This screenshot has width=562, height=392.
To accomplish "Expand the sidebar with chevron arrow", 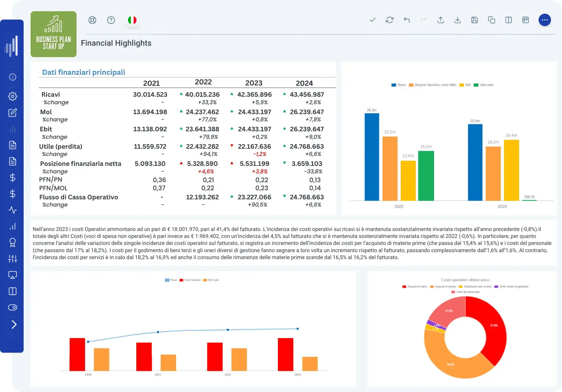I will [14, 324].
